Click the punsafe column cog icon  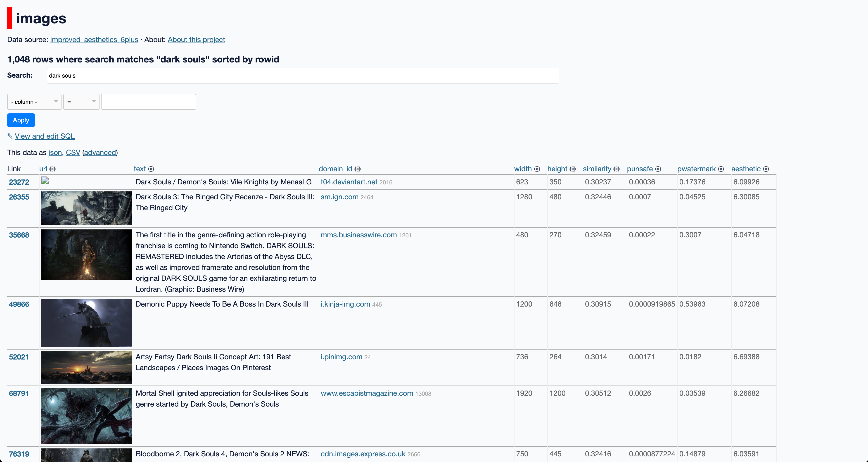[x=658, y=169]
